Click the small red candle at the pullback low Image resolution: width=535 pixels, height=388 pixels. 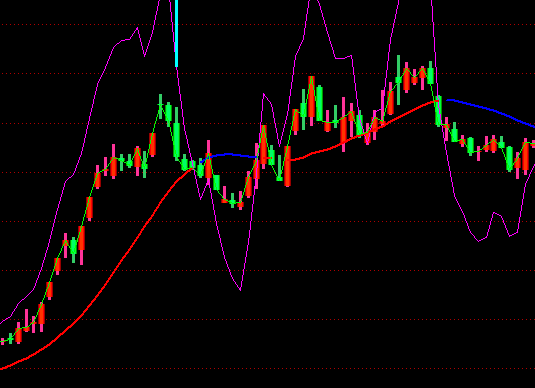(x=241, y=205)
